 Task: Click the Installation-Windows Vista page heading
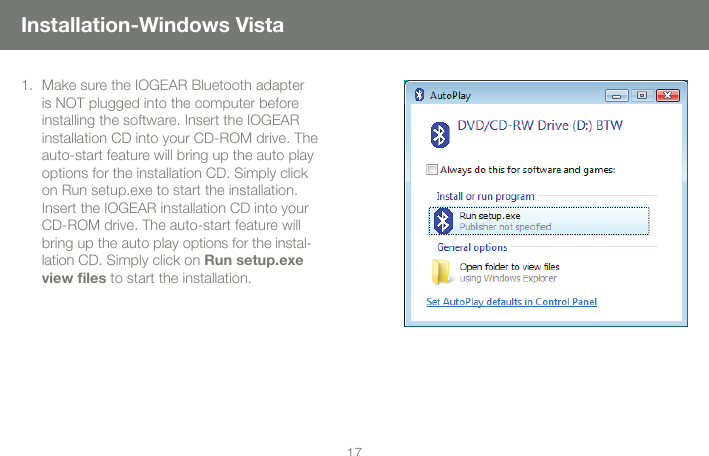point(152,25)
